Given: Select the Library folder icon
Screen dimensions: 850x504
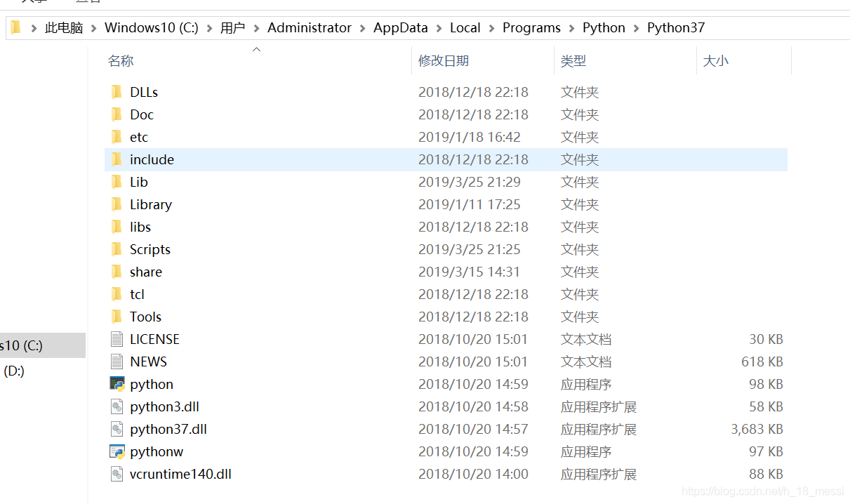Looking at the screenshot, I should [x=117, y=204].
